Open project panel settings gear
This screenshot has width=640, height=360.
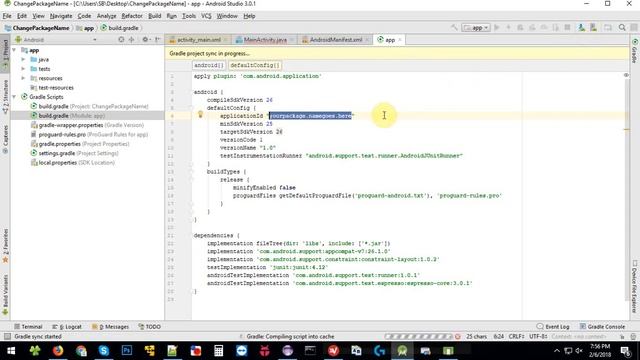145,40
